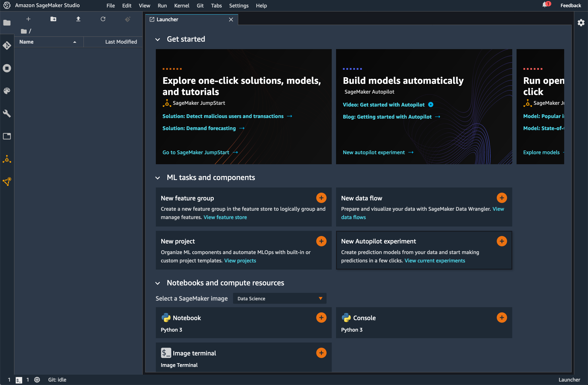
Task: Open the Tabs menu
Action: 216,6
